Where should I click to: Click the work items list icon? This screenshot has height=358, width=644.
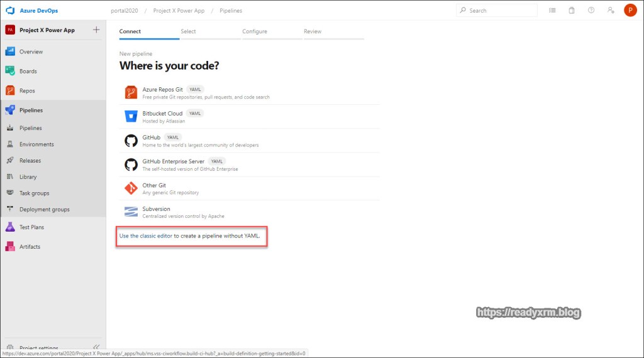click(x=552, y=11)
